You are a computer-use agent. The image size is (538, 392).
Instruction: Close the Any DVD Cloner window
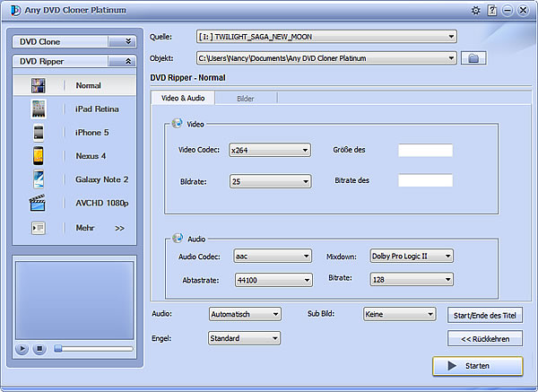click(x=523, y=10)
